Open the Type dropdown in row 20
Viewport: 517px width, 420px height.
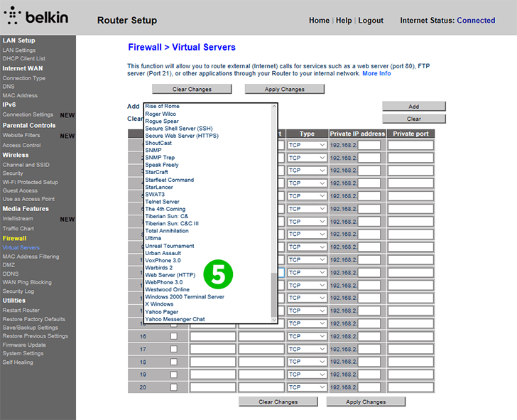tap(307, 387)
